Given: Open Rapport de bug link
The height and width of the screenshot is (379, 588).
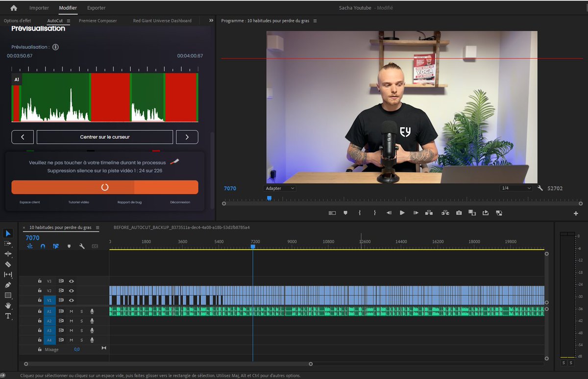Looking at the screenshot, I should [x=130, y=202].
